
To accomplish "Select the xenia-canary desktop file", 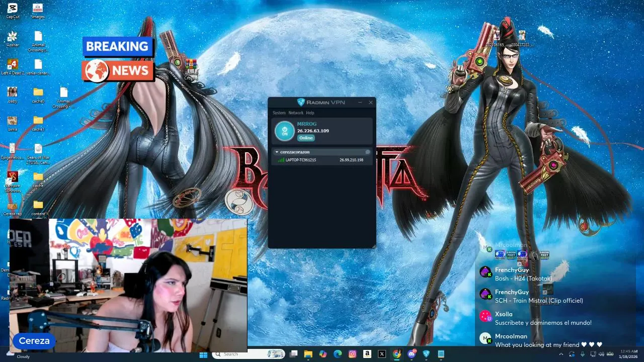I will click(x=38, y=67).
